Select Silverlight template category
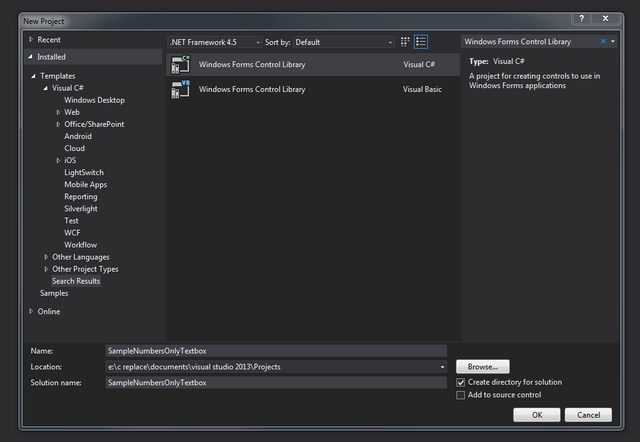The image size is (640, 442). pyautogui.click(x=80, y=209)
